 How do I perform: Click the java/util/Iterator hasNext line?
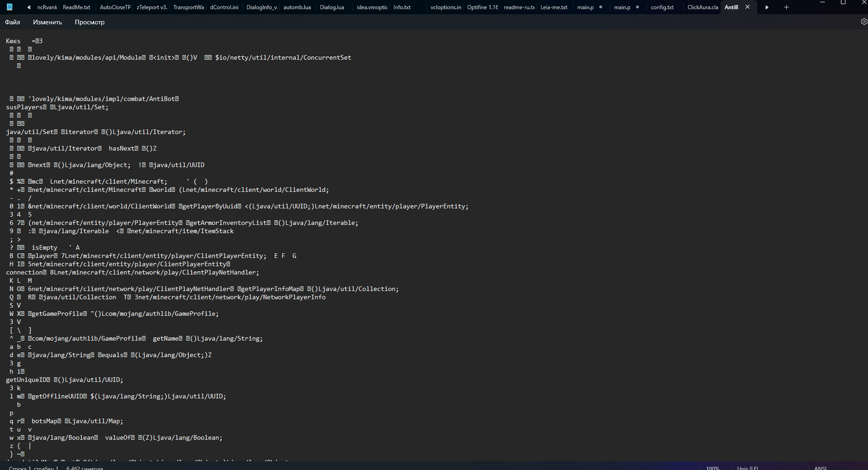(x=83, y=148)
